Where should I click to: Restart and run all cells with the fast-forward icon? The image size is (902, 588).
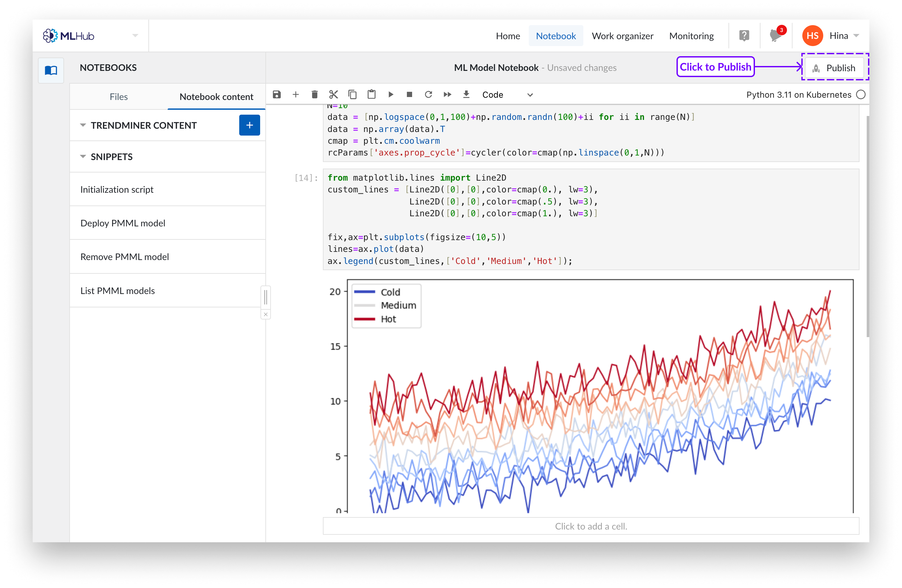[x=447, y=94]
